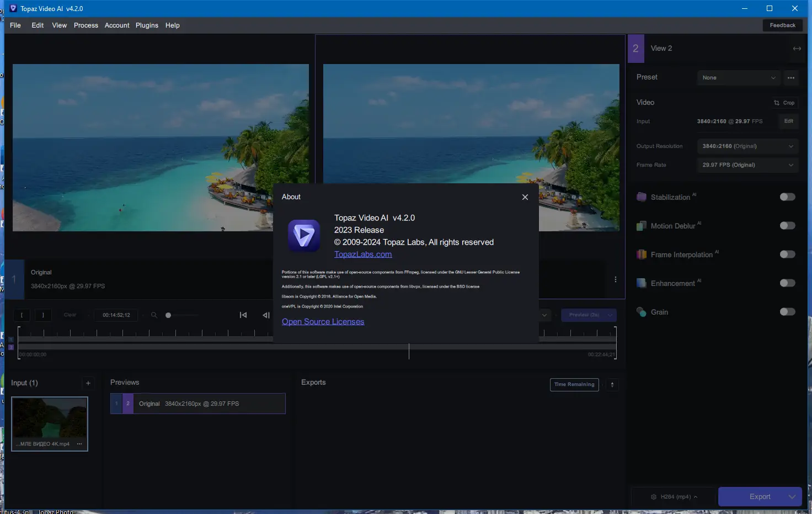
Task: Open view options vertical three-dot menu
Action: [x=616, y=279]
